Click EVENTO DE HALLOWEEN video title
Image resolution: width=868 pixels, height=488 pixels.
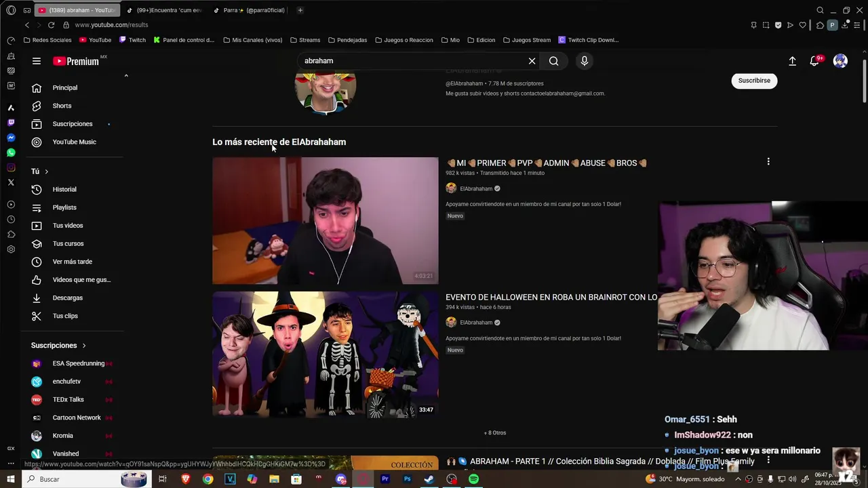[x=551, y=298]
